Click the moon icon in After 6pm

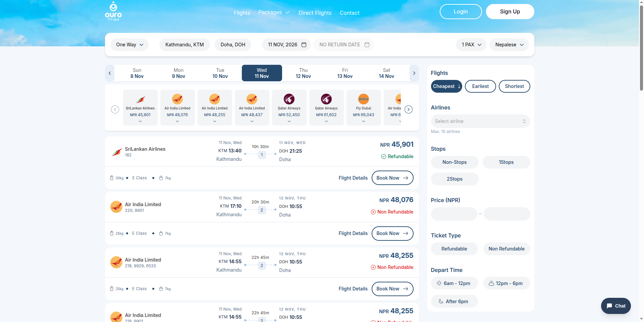coord(441,302)
